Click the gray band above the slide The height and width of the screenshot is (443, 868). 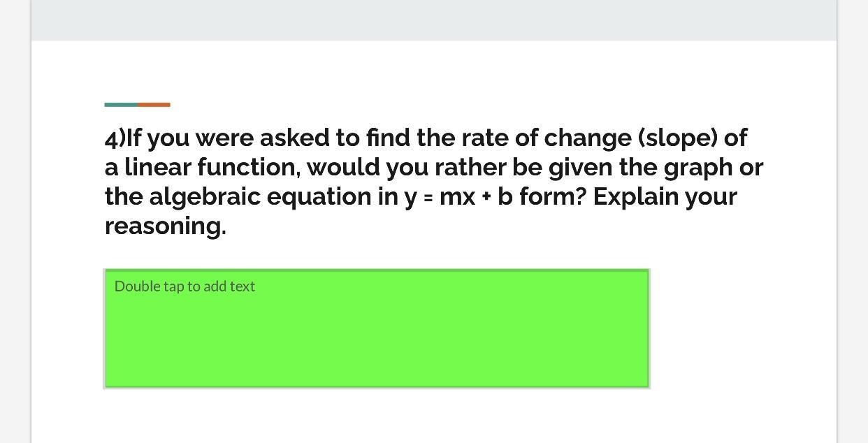click(434, 20)
